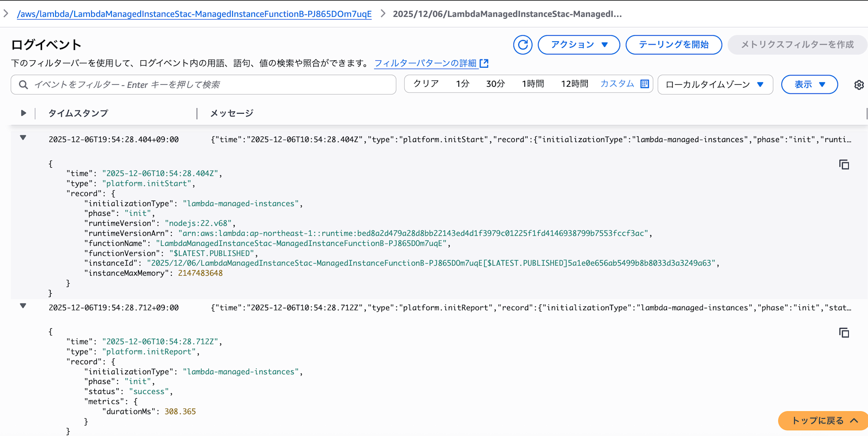868x436 pixels.
Task: Select the 1時間 time range
Action: [533, 84]
